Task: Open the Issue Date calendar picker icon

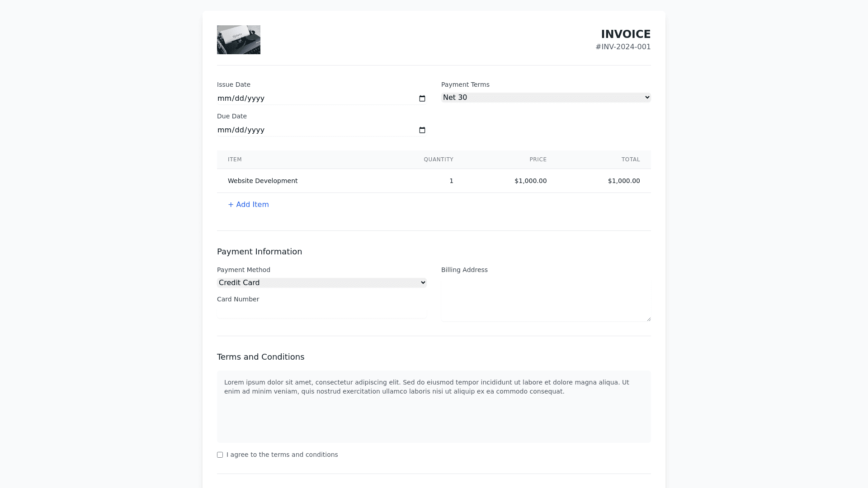Action: tap(422, 99)
